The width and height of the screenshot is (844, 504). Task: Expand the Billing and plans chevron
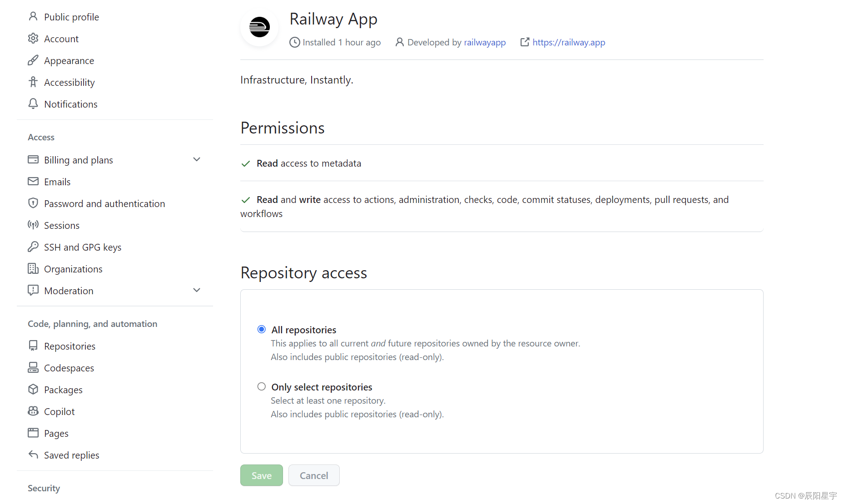[x=197, y=159]
